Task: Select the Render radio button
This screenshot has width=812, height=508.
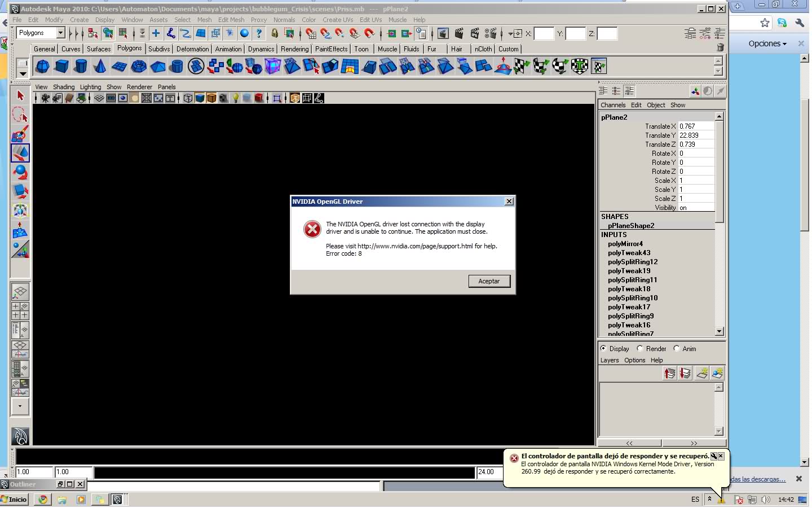Action: click(x=640, y=348)
